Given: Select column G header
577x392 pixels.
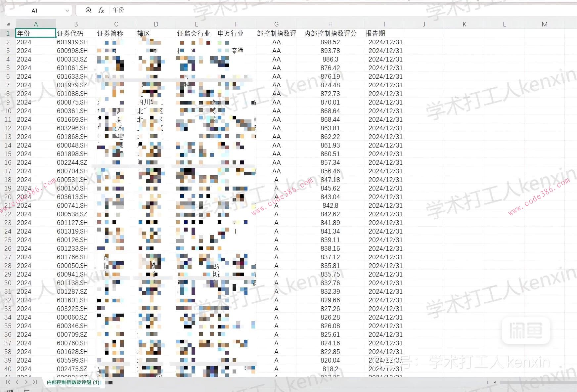Looking at the screenshot, I should [x=276, y=24].
